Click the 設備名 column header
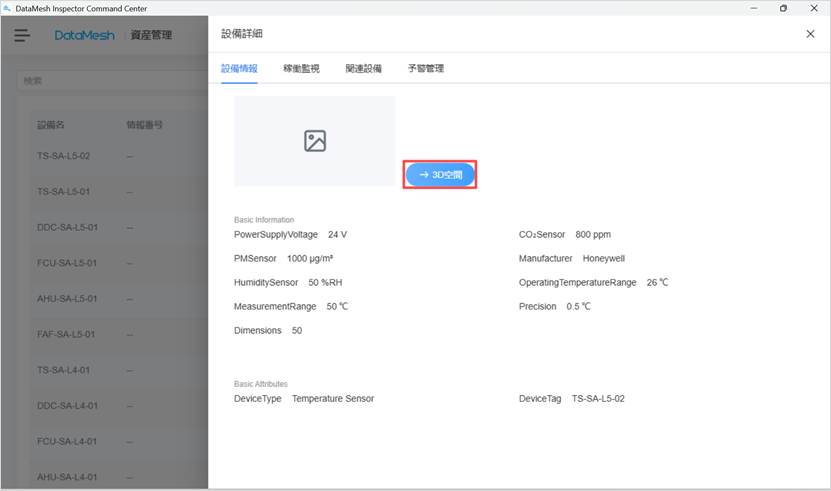831x491 pixels. coord(51,126)
